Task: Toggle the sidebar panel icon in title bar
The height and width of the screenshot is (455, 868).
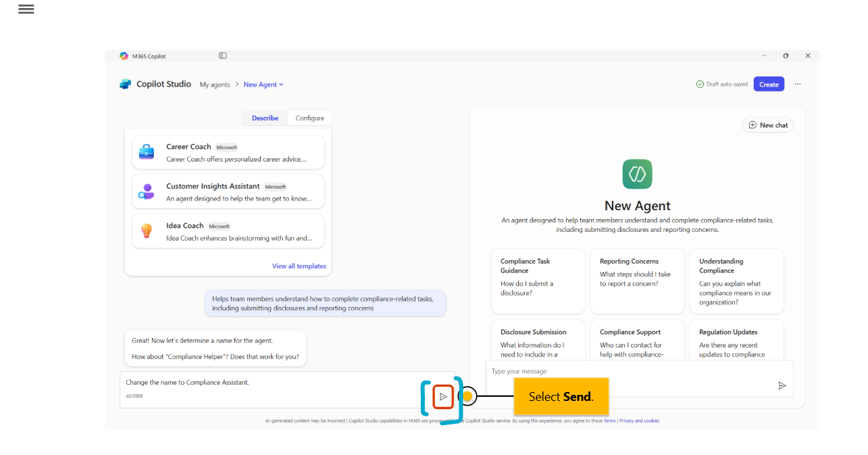Action: (x=223, y=55)
